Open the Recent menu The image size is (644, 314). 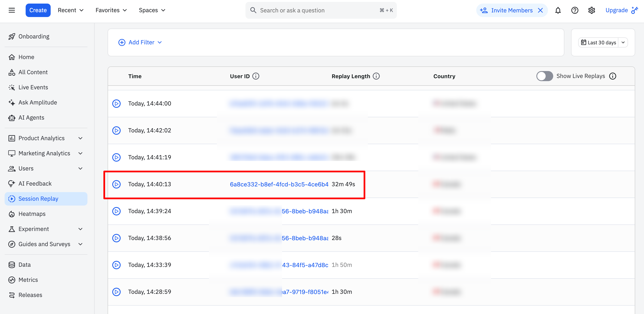pyautogui.click(x=70, y=10)
